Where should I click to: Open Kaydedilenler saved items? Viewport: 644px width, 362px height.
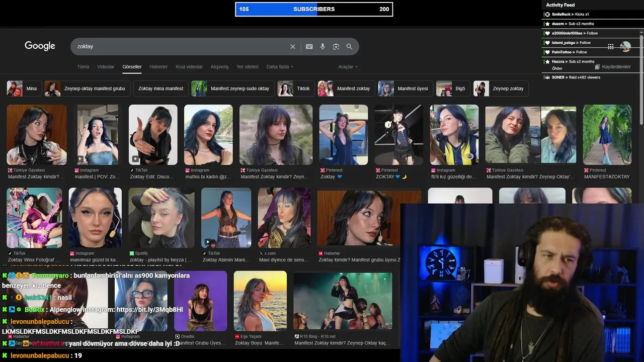click(612, 67)
